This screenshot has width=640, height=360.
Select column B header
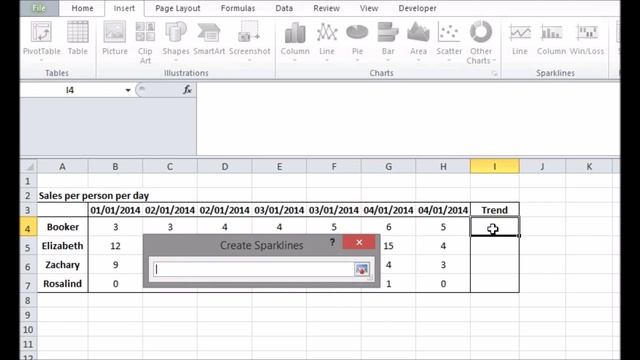(x=116, y=167)
